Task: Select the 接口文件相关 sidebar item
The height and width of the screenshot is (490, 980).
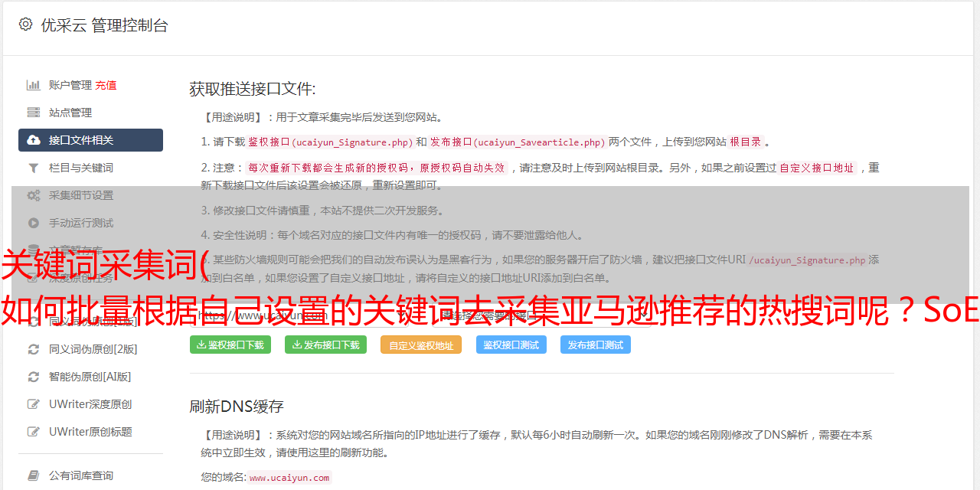Action: click(x=90, y=140)
